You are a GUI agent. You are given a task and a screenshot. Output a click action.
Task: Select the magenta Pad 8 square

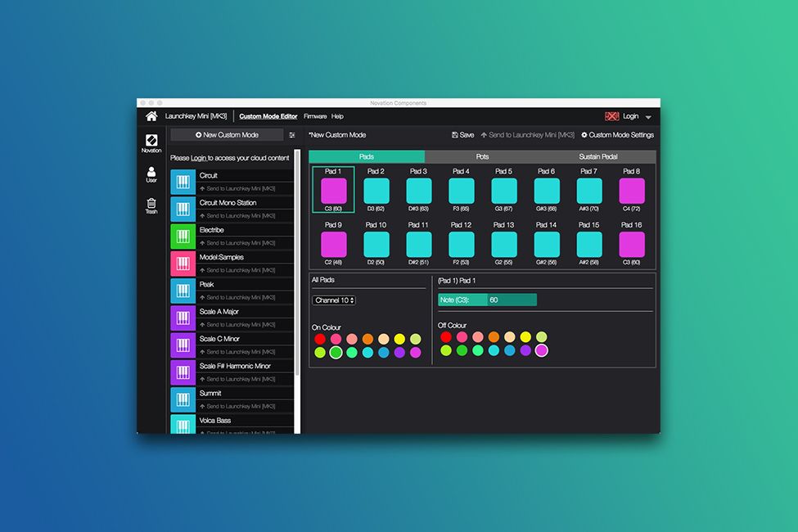631,191
